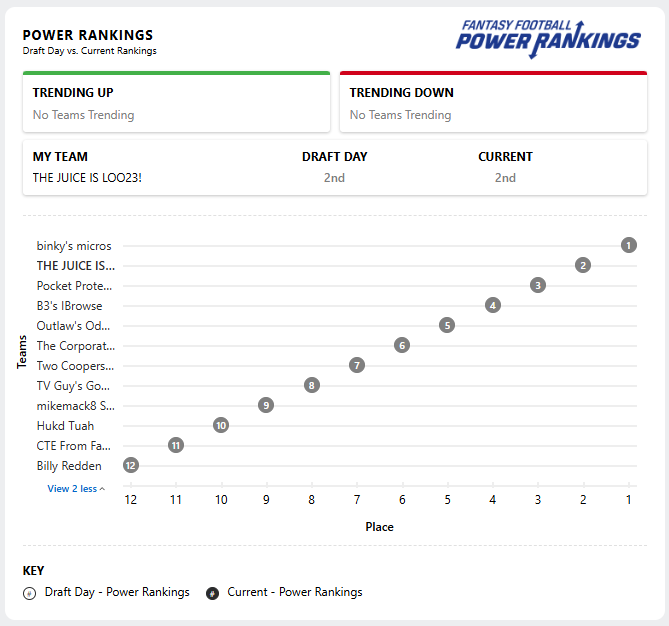
Task: Click the rank 4 B3's IBrowse marker
Action: pyautogui.click(x=493, y=306)
